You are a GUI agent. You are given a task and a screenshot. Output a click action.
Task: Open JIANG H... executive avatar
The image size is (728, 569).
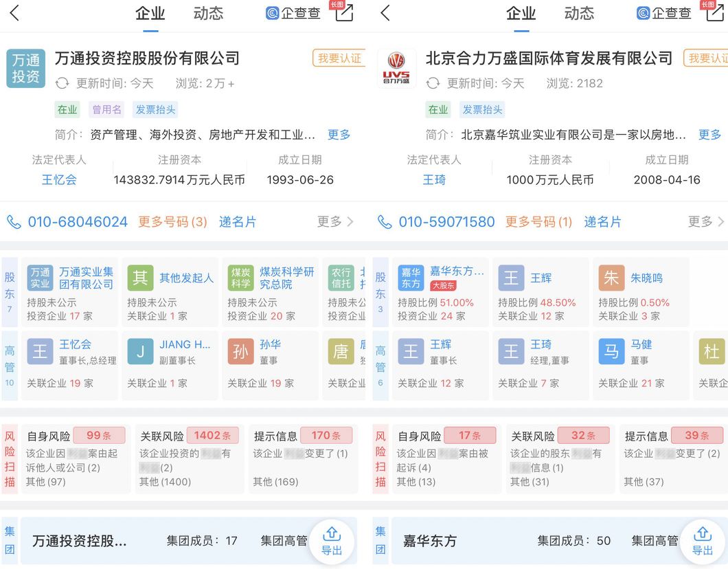point(140,351)
